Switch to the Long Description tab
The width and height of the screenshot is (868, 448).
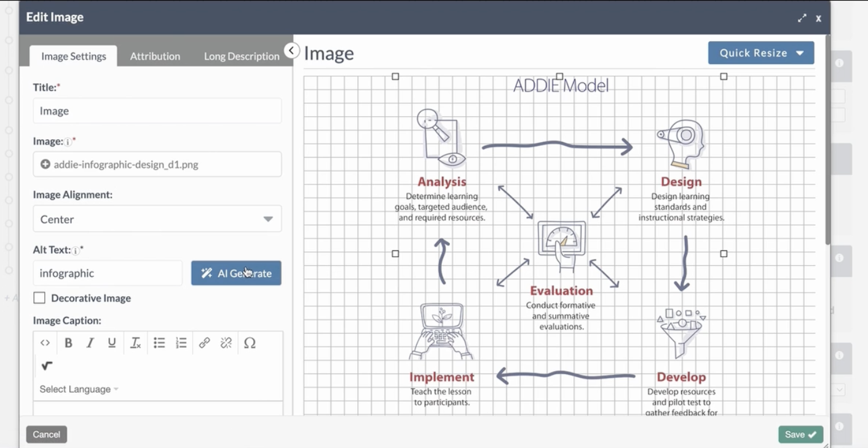tap(242, 56)
